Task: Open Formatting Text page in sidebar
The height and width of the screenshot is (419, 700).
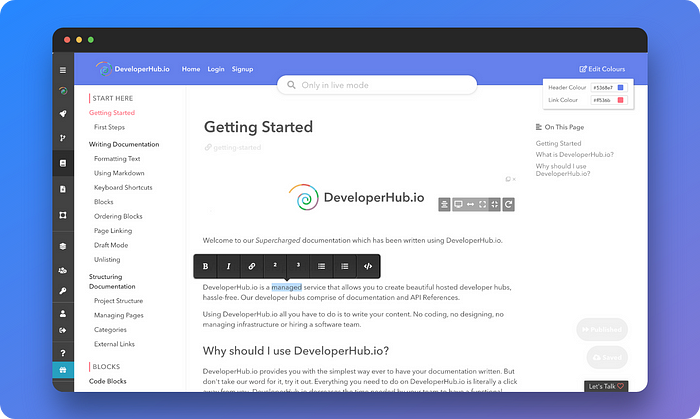Action: [x=117, y=159]
